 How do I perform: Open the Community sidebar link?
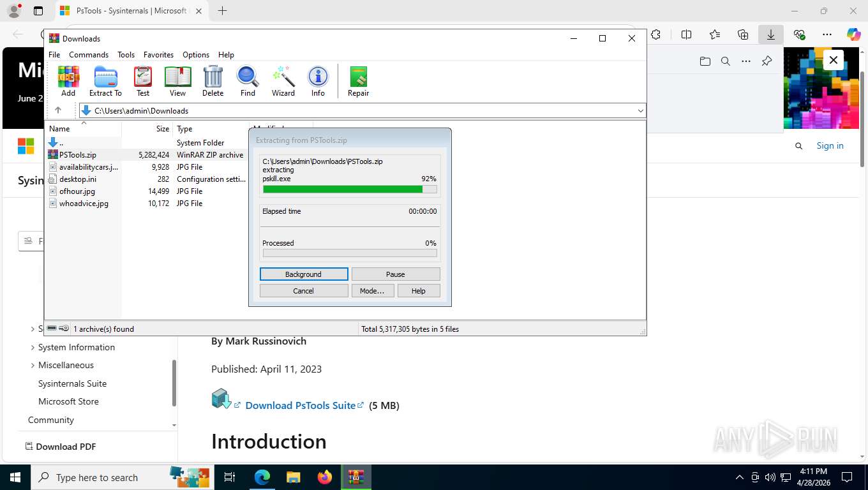point(51,420)
